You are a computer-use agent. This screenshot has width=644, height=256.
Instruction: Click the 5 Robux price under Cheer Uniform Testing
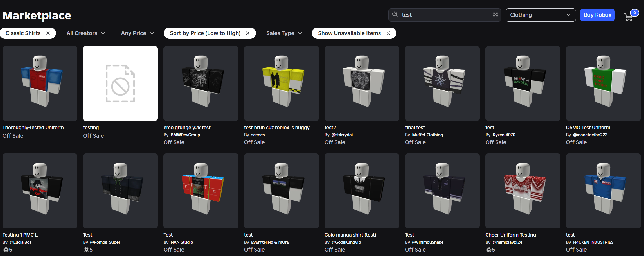(x=491, y=250)
